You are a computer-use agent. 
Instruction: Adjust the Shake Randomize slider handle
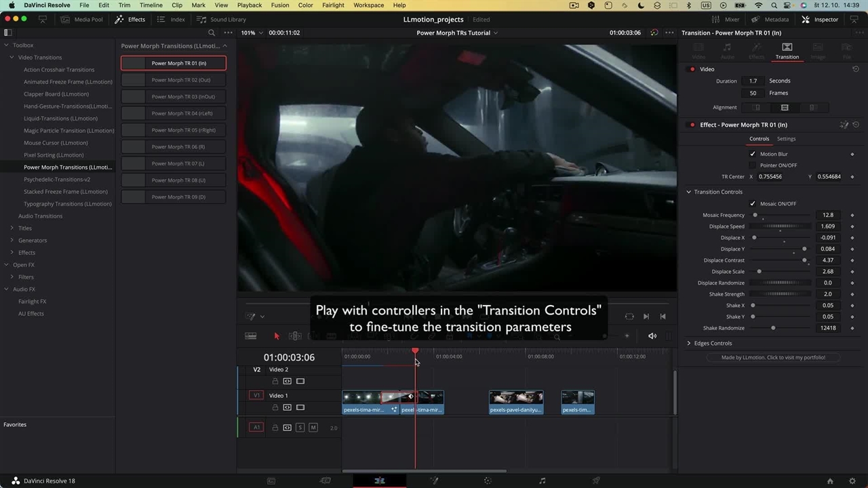tap(773, 328)
